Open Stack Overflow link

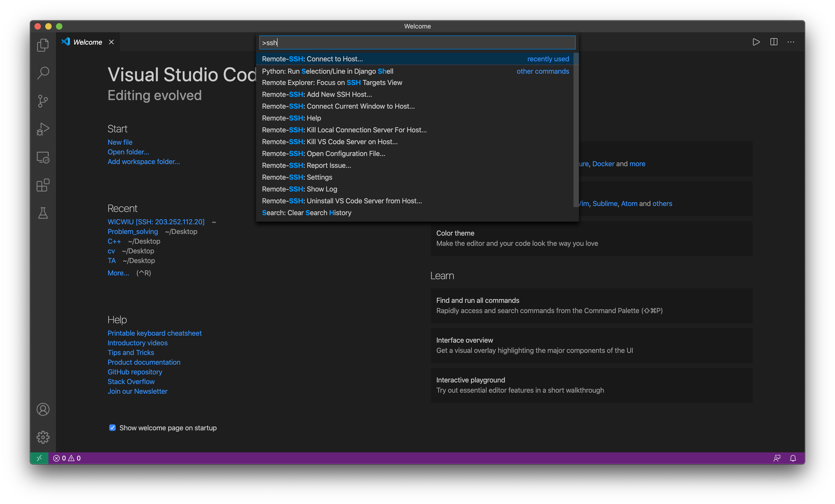point(131,382)
